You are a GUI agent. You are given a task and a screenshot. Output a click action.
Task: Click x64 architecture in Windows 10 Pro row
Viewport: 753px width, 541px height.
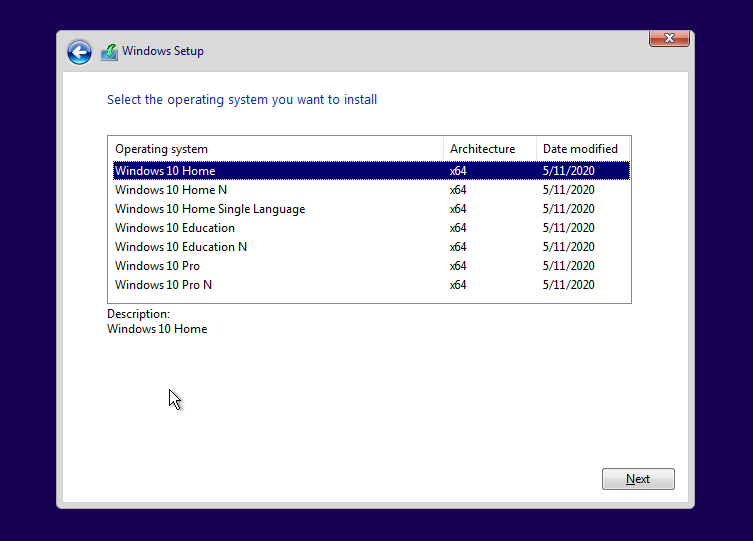pyautogui.click(x=458, y=266)
